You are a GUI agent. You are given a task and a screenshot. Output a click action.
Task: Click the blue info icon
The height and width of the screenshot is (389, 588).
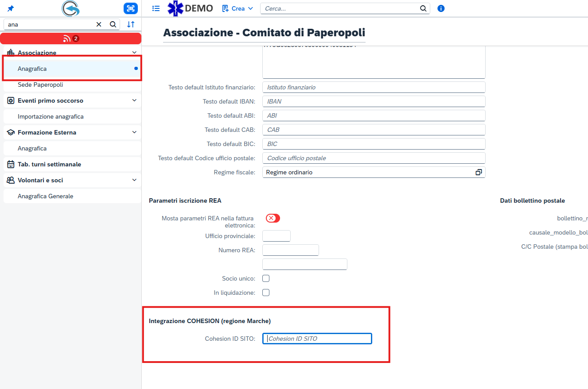(x=441, y=8)
